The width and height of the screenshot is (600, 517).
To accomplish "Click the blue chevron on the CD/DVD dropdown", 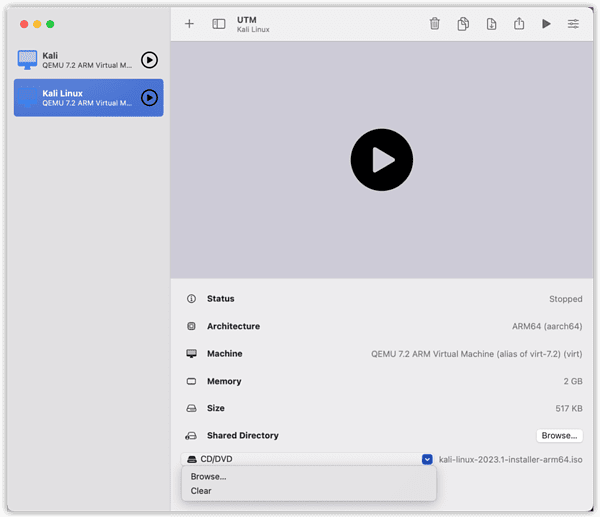I will pos(427,459).
